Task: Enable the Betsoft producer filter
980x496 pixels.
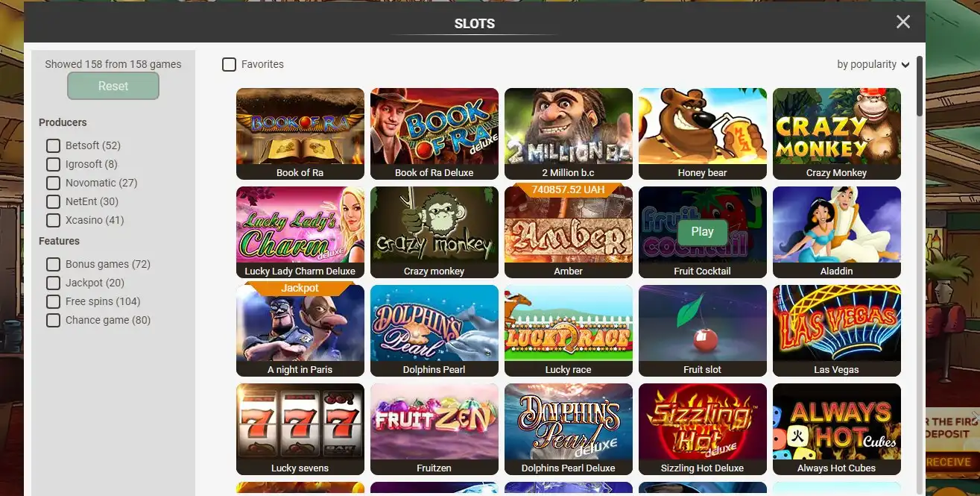Action: point(53,145)
